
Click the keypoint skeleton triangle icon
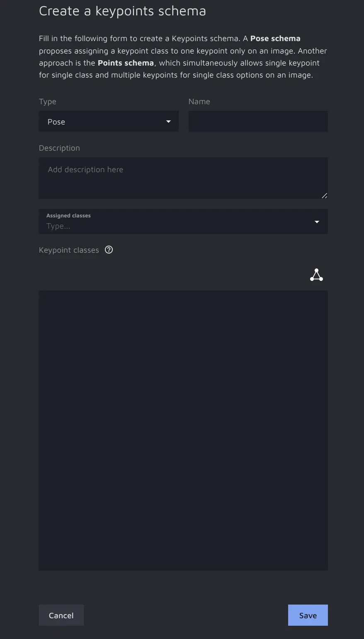[x=316, y=275]
